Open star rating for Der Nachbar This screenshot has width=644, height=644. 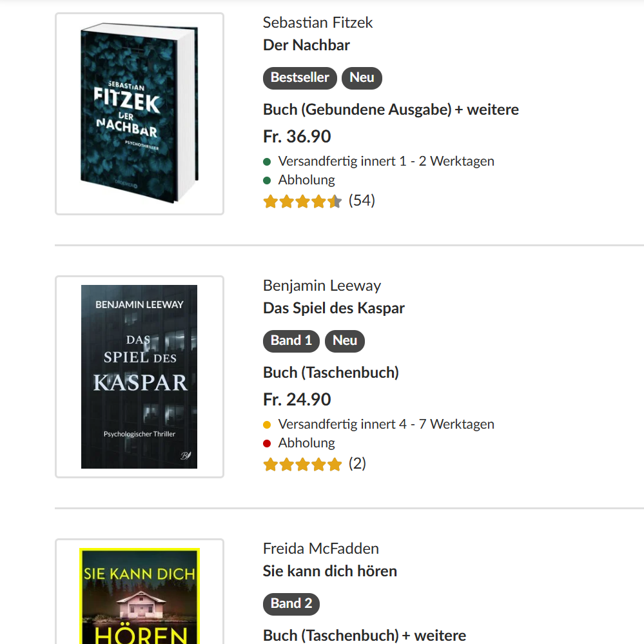pos(302,201)
